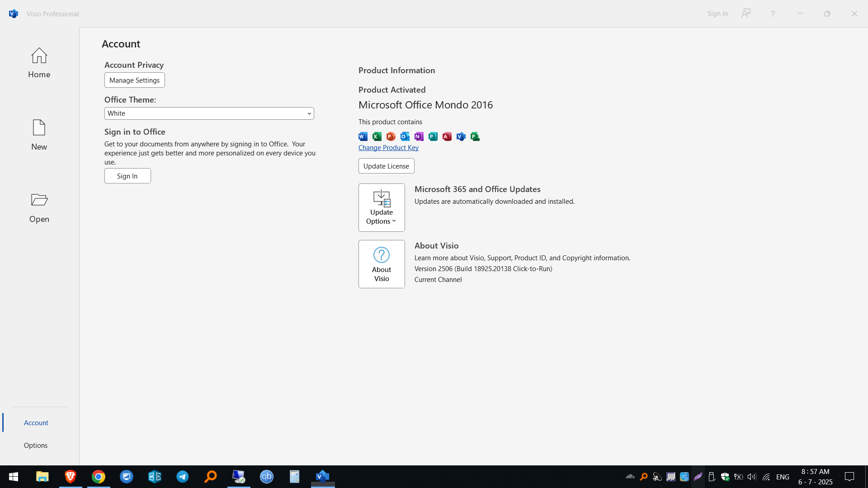Click the ENG language indicator
The height and width of the screenshot is (488, 868).
pyautogui.click(x=783, y=477)
